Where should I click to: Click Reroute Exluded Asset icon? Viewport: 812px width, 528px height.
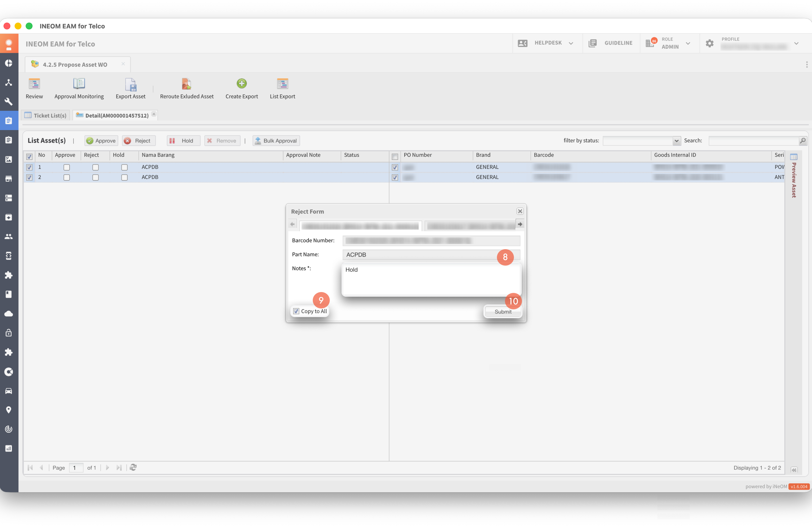coord(186,84)
